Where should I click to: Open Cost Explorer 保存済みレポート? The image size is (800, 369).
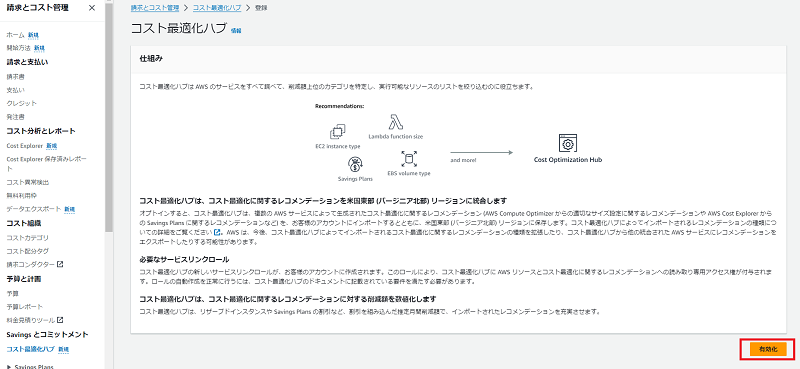(46, 163)
